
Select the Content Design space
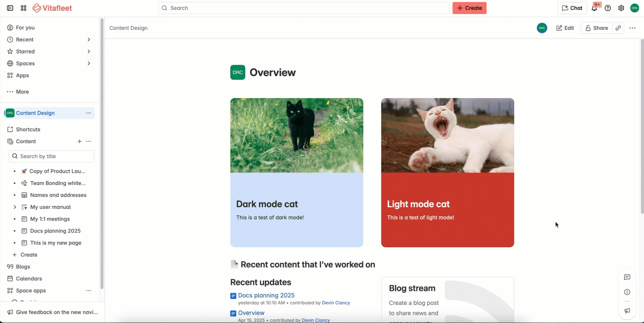tap(35, 113)
